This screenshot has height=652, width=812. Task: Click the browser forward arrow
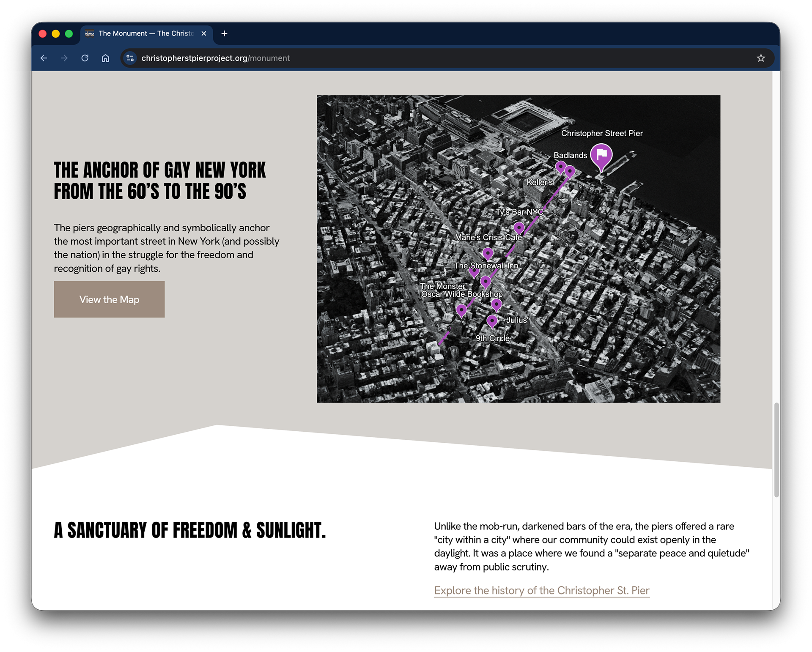[64, 58]
